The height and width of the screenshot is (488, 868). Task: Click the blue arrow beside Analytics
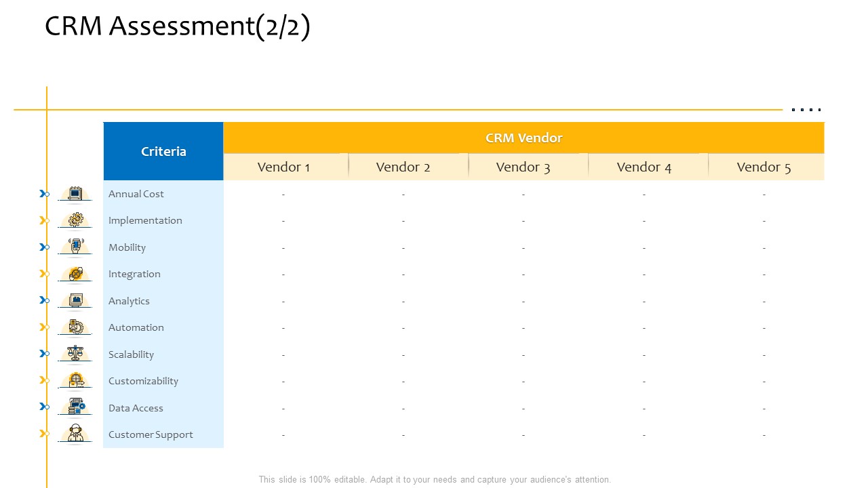(44, 300)
